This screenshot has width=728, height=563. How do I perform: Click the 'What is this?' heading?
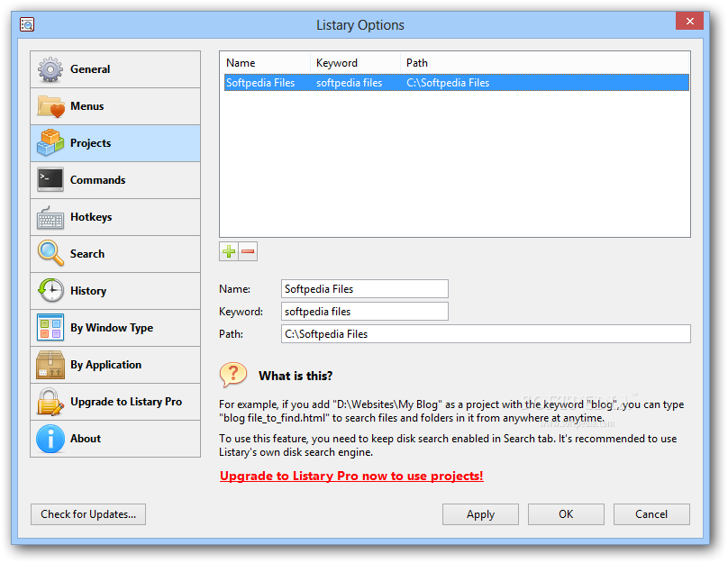tap(296, 376)
